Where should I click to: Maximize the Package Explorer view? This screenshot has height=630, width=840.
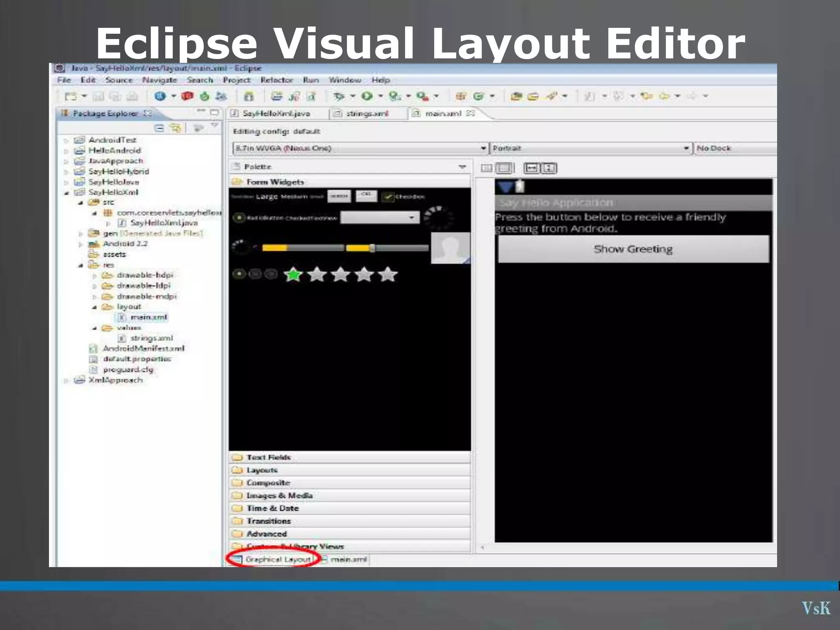215,112
